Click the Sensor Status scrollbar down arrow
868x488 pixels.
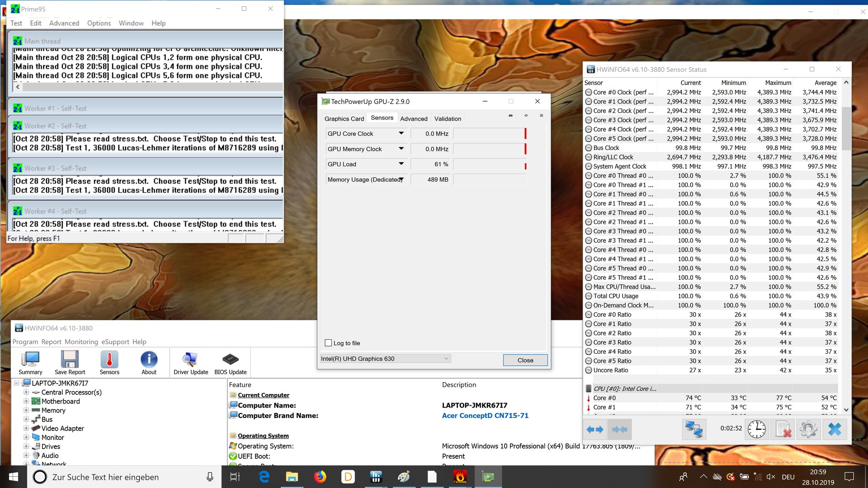pyautogui.click(x=846, y=410)
